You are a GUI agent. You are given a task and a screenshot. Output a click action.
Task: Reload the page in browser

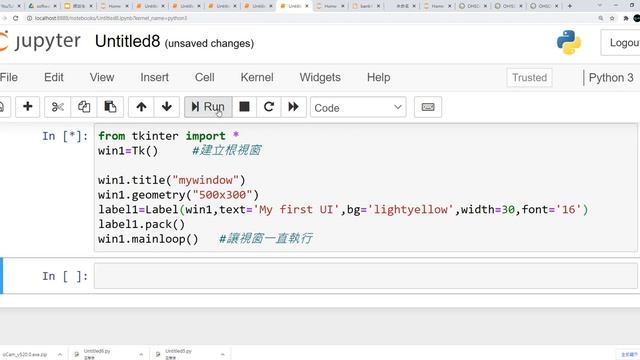pyautogui.click(x=16, y=18)
